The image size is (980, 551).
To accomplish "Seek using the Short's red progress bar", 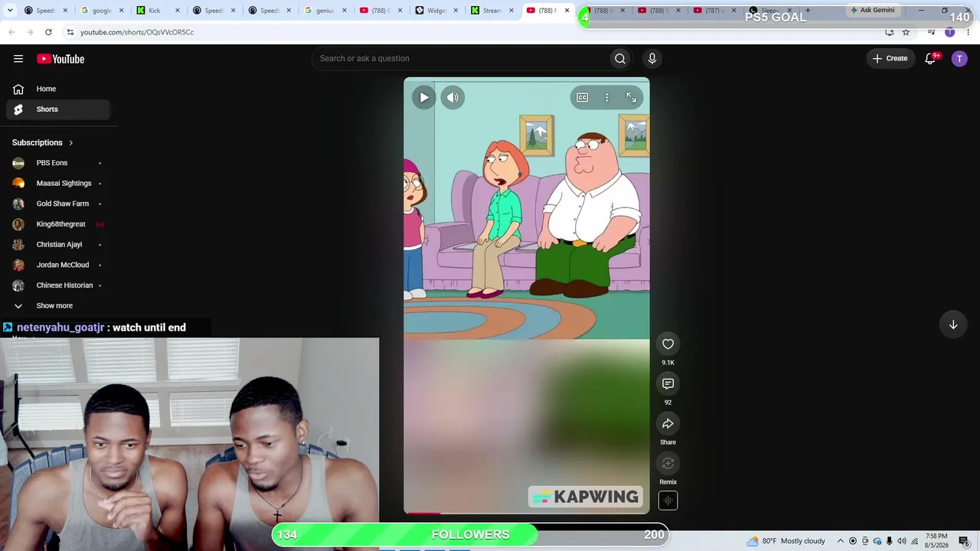I will click(527, 513).
